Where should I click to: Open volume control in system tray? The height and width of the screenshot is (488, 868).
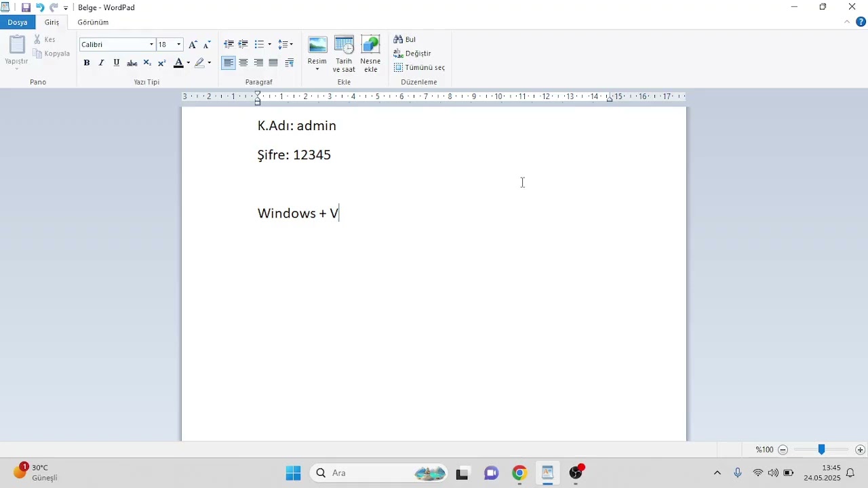[773, 473]
